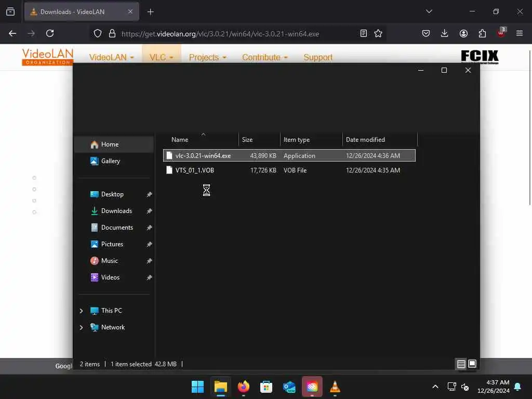This screenshot has width=532, height=399.
Task: Select the Downloads - VideoLAN tab
Action: [x=82, y=11]
